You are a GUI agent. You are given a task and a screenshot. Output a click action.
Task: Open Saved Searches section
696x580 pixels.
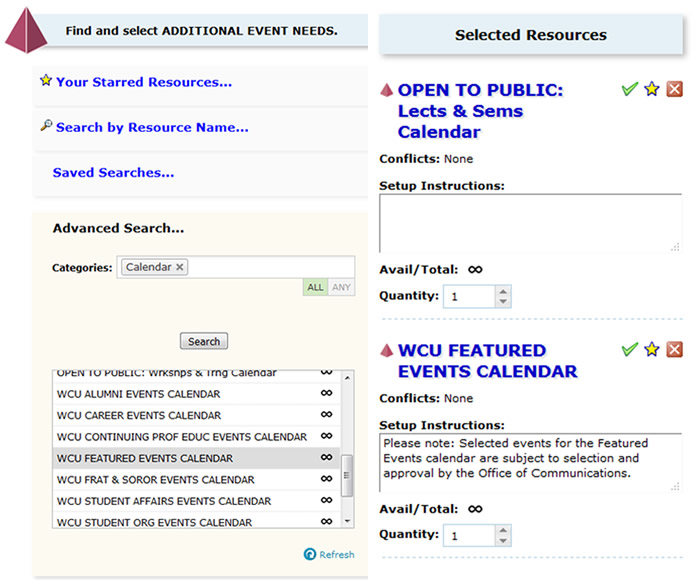113,172
